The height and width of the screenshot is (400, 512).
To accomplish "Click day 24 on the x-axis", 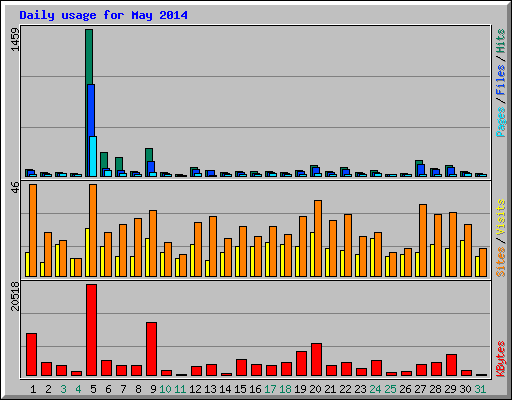I will click(x=375, y=389).
